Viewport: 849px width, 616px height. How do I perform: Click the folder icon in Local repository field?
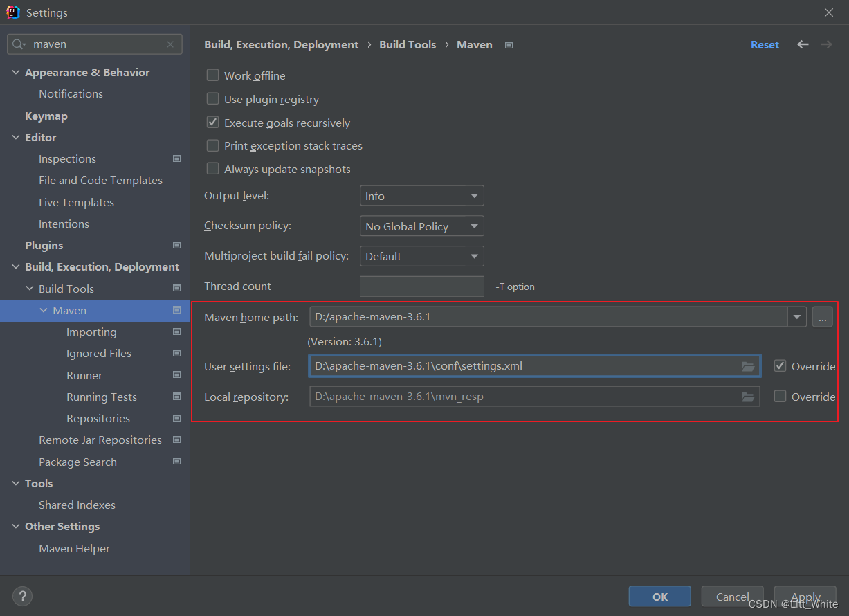(748, 397)
